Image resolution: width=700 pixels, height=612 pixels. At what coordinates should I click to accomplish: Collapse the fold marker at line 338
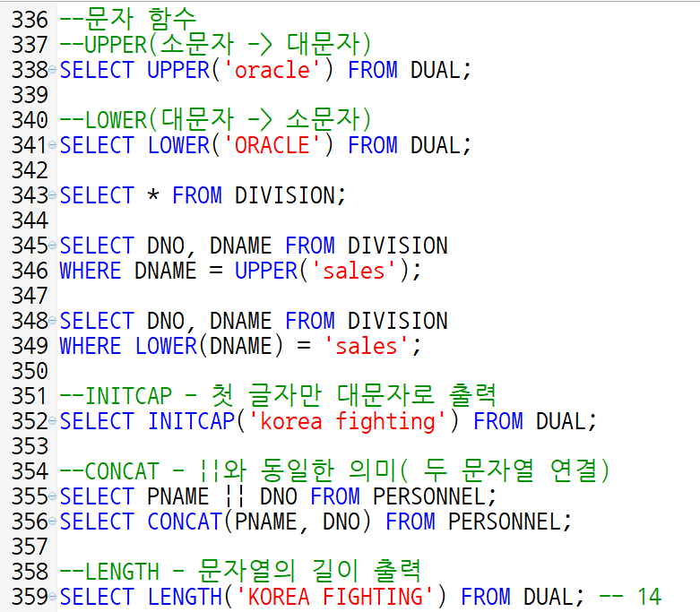click(52, 70)
